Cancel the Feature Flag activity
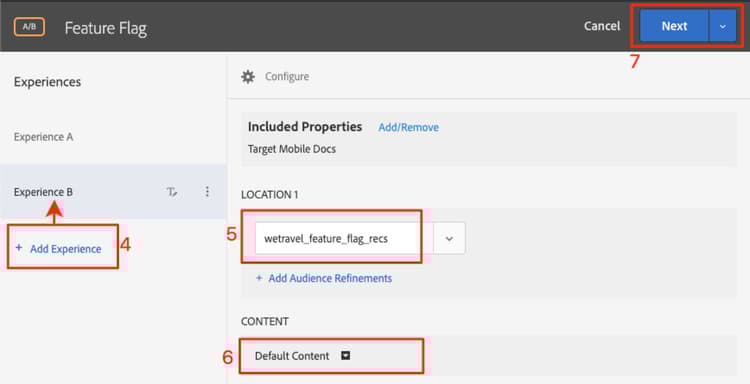The height and width of the screenshot is (384, 750). (602, 26)
